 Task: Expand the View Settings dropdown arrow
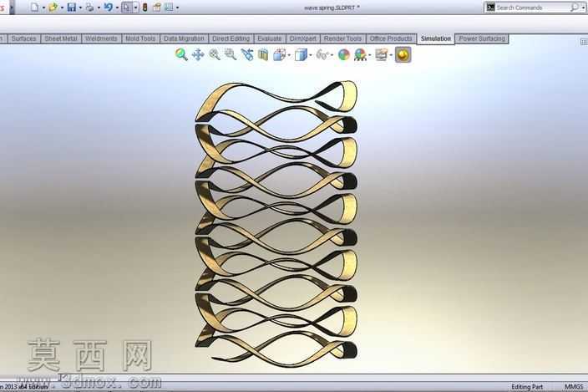coord(391,55)
